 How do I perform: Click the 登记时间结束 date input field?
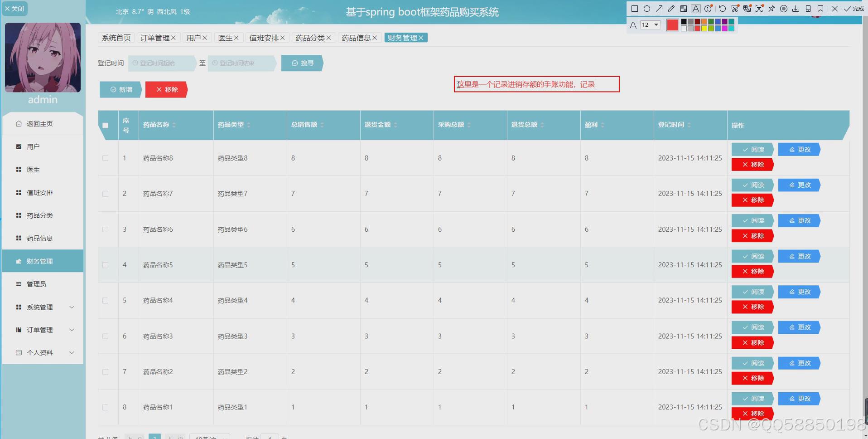coord(242,63)
